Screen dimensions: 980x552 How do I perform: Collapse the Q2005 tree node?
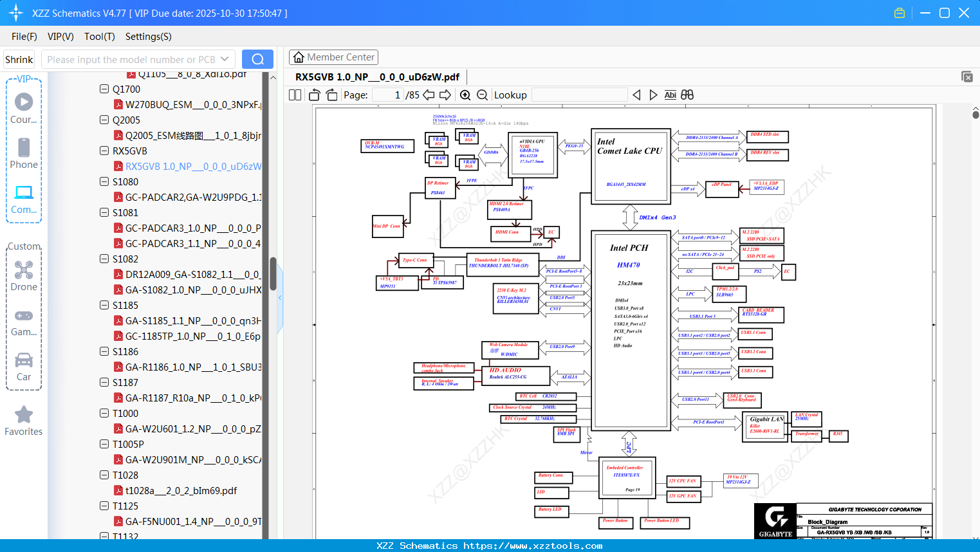pyautogui.click(x=104, y=120)
